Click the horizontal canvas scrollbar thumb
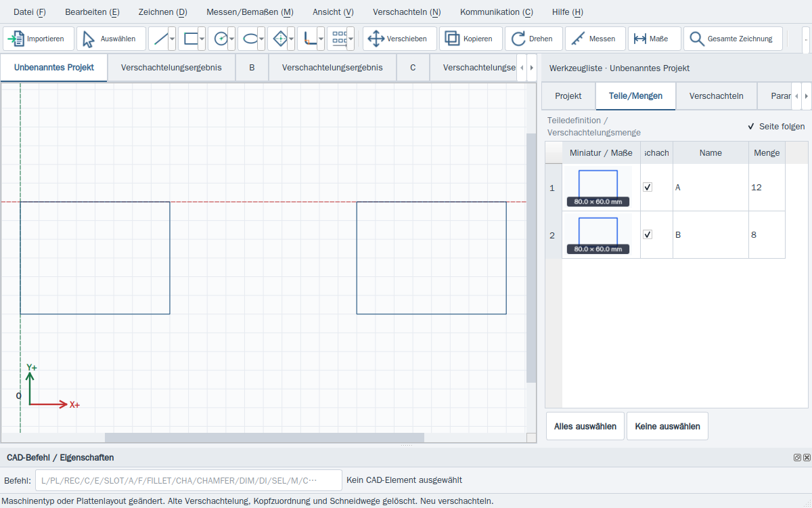 tap(265, 438)
